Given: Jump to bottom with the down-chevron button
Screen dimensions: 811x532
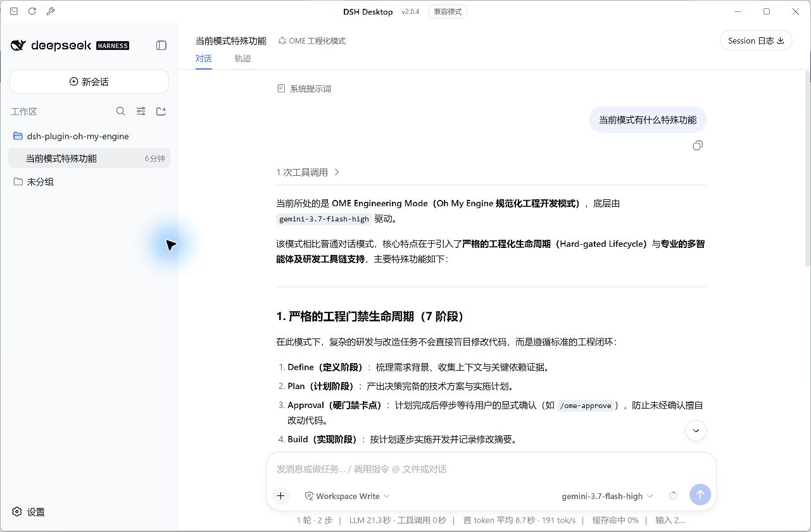Looking at the screenshot, I should click(x=696, y=431).
